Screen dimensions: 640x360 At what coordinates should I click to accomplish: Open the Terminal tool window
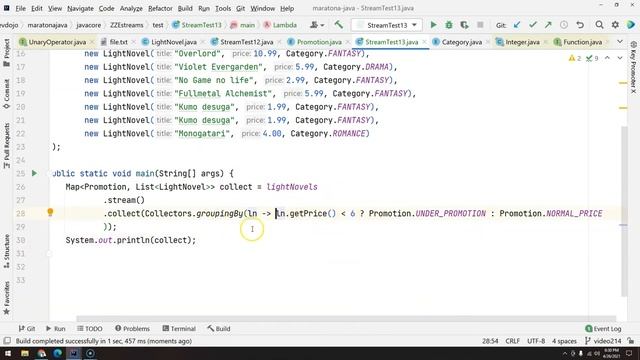pyautogui.click(x=179, y=329)
